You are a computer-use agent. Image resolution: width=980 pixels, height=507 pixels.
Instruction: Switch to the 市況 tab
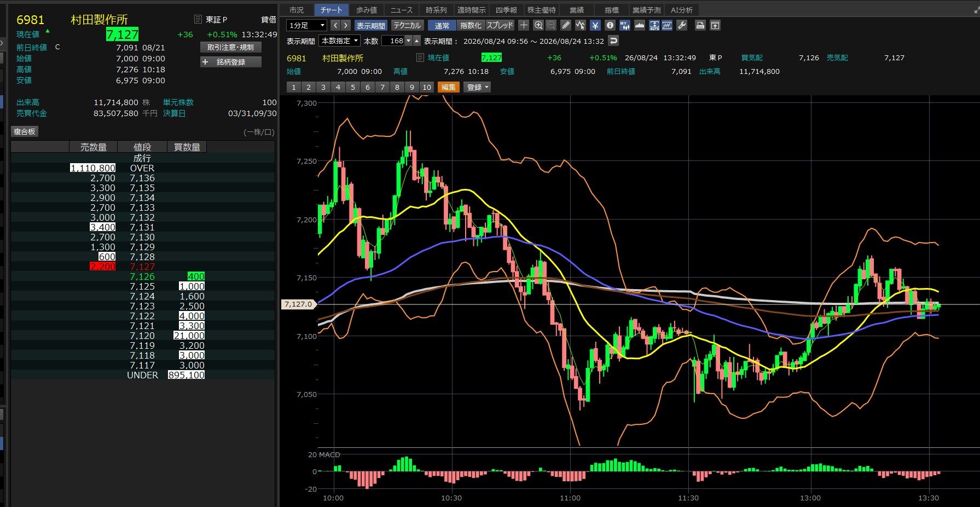tap(297, 10)
